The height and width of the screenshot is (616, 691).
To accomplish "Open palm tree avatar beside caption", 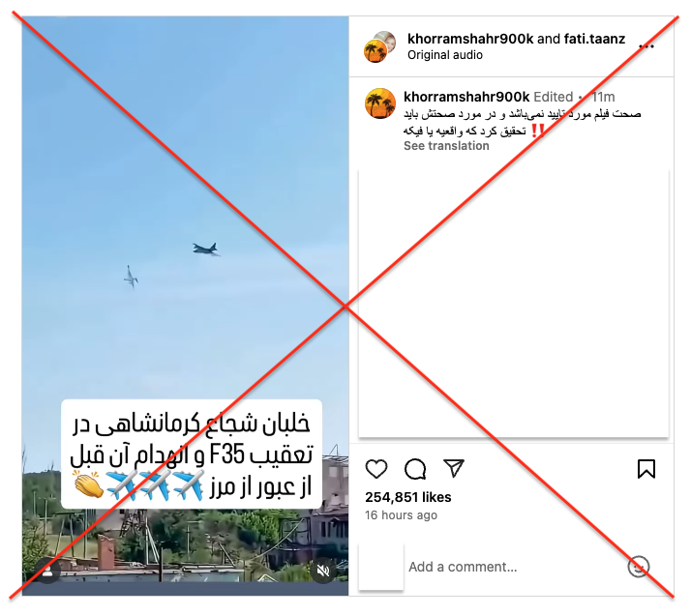I will click(380, 103).
